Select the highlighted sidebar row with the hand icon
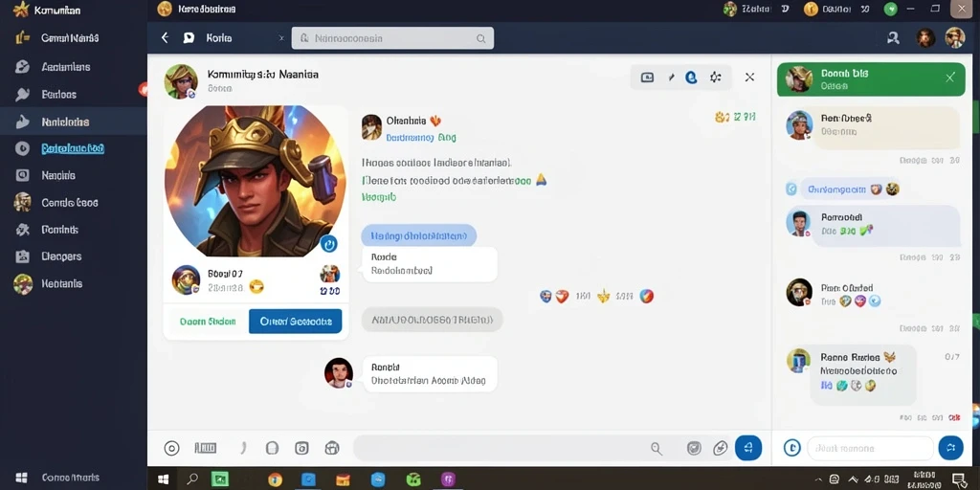Image resolution: width=980 pixels, height=490 pixels. 73,122
